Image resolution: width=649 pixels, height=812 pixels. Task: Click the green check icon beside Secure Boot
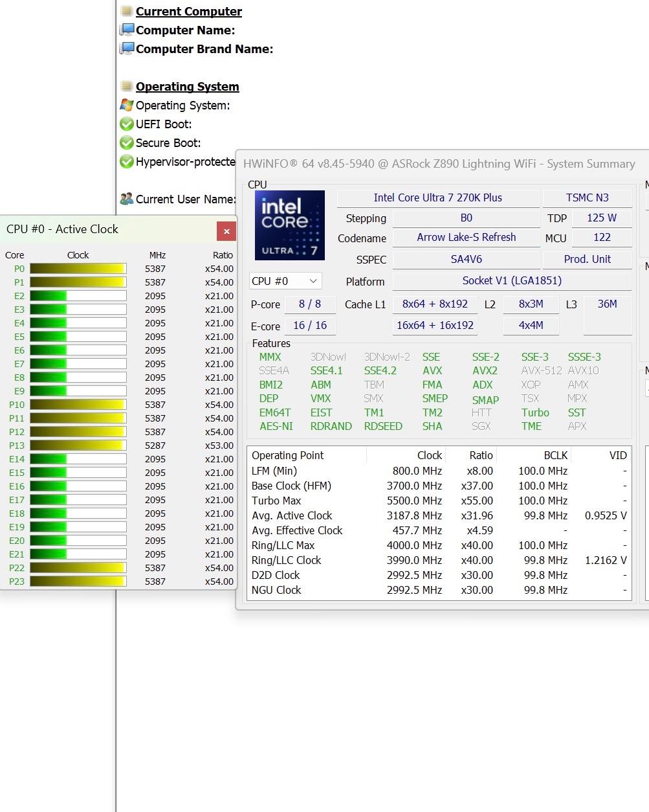pos(127,142)
